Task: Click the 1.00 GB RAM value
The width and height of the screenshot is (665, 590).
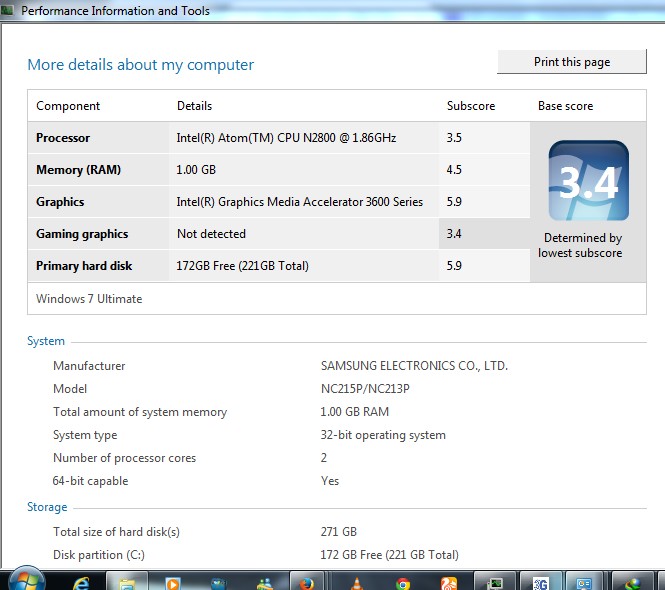Action: (355, 412)
